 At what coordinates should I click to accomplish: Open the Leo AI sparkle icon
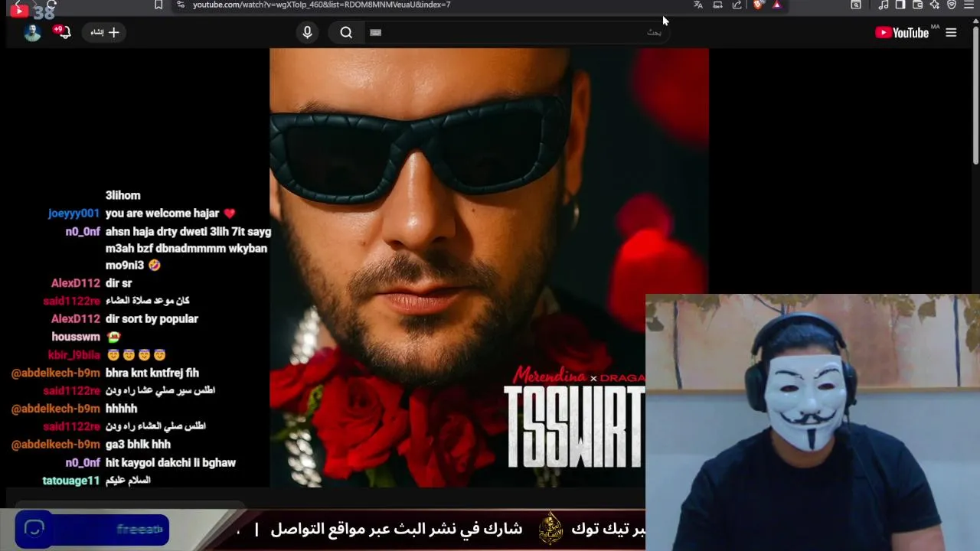click(934, 5)
